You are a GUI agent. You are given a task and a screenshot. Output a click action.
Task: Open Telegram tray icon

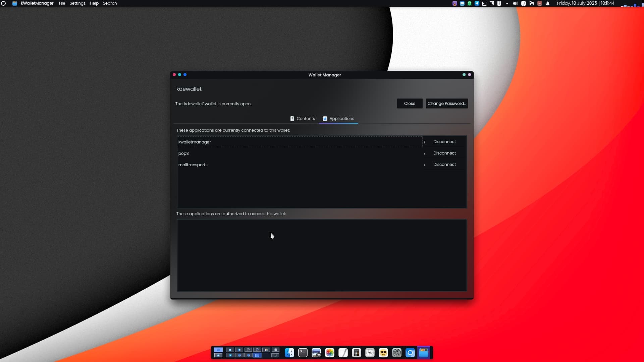[477, 3]
